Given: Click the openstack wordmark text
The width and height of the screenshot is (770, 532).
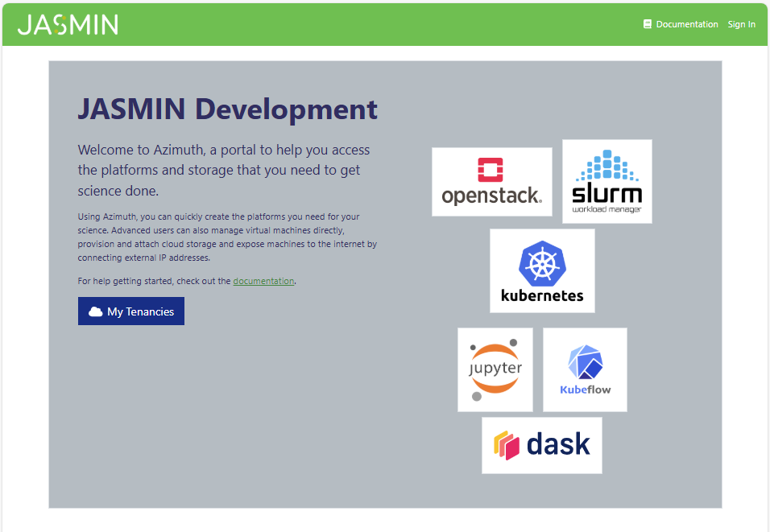Looking at the screenshot, I should coord(491,196).
